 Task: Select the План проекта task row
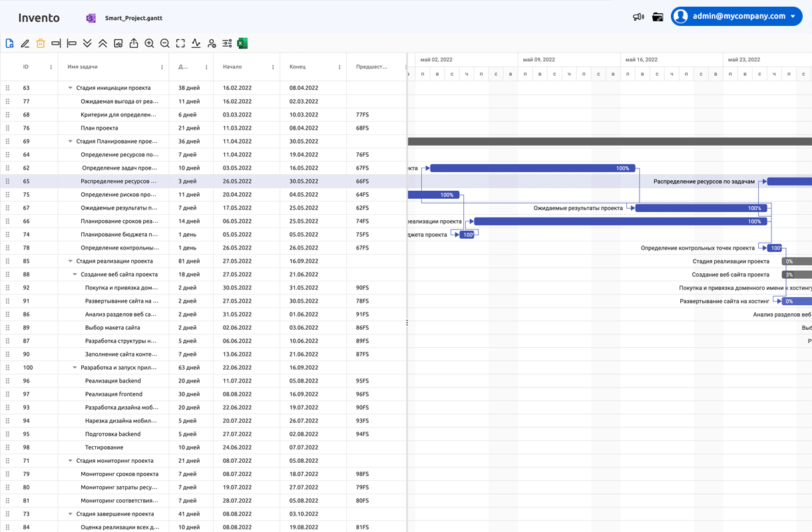(99, 128)
